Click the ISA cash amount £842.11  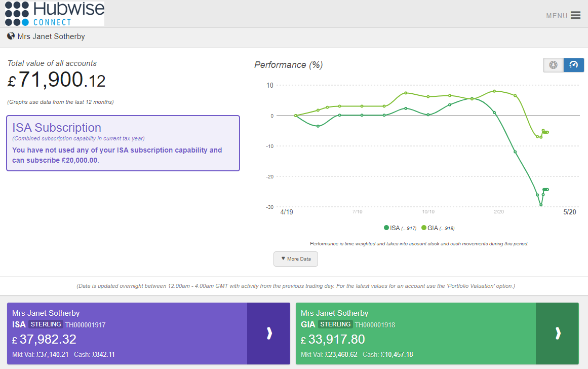pos(103,354)
